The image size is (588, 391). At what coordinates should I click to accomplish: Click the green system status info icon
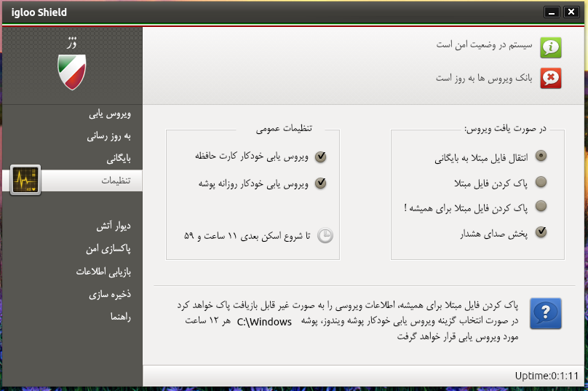[x=550, y=47]
